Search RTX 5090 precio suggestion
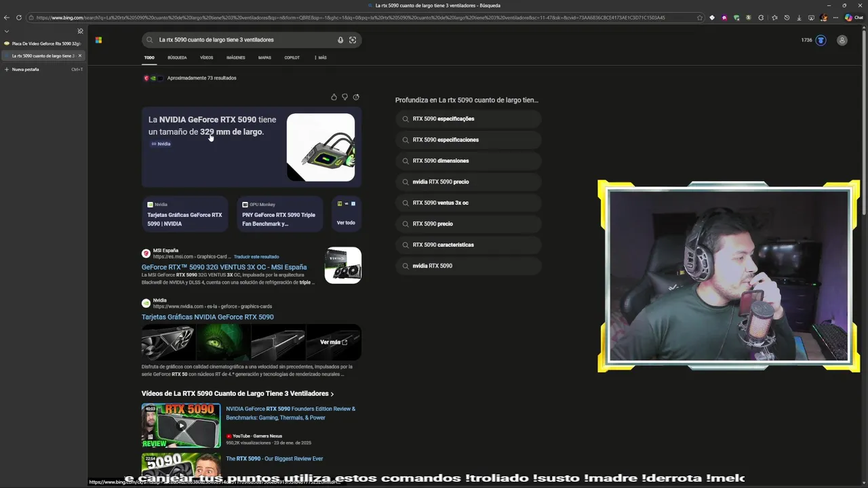 click(x=468, y=224)
